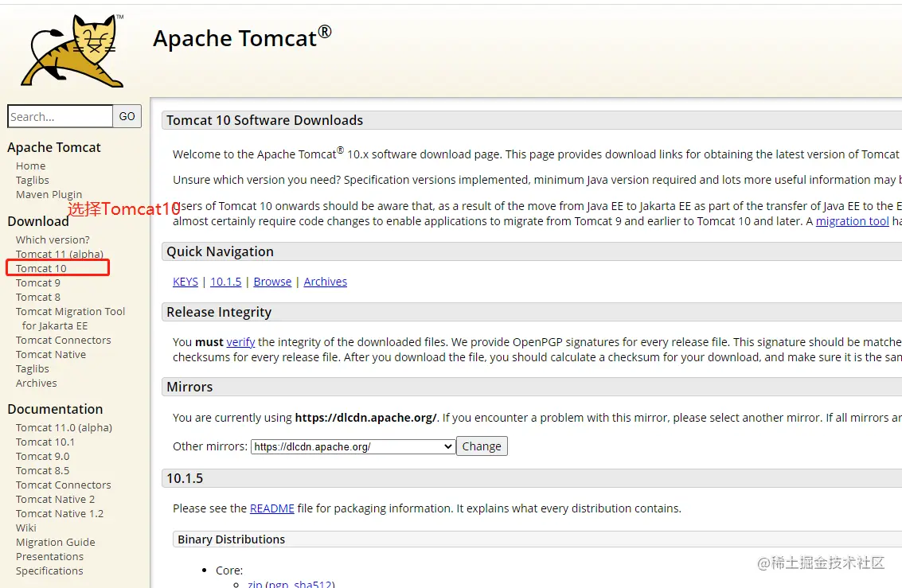Screen dimensions: 902x588
Task: Click the GO search button
Action: pyautogui.click(x=127, y=116)
